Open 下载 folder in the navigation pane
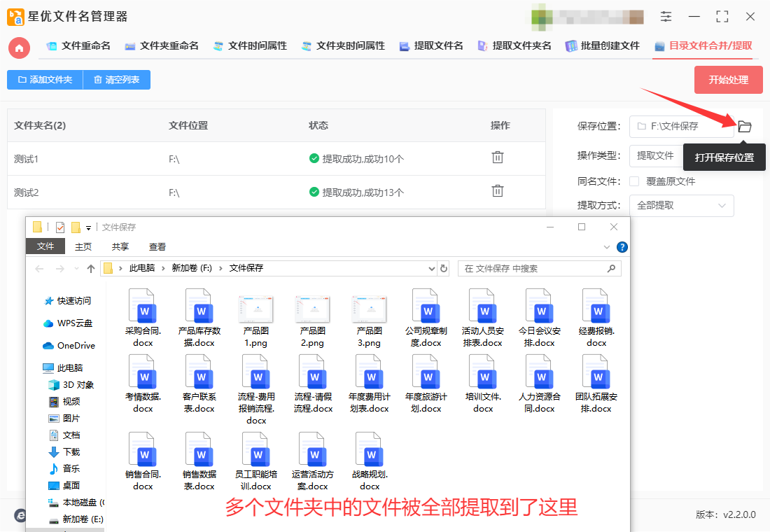 pos(64,452)
